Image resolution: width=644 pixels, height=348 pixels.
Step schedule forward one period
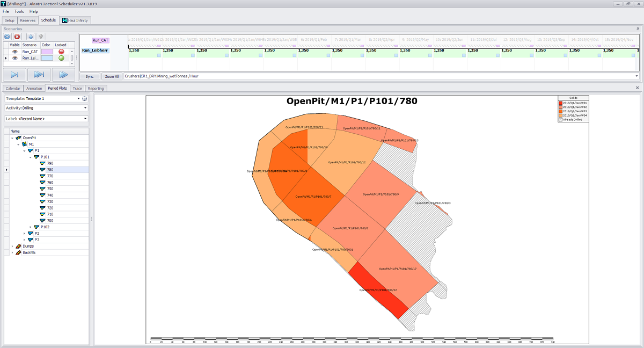(14, 75)
